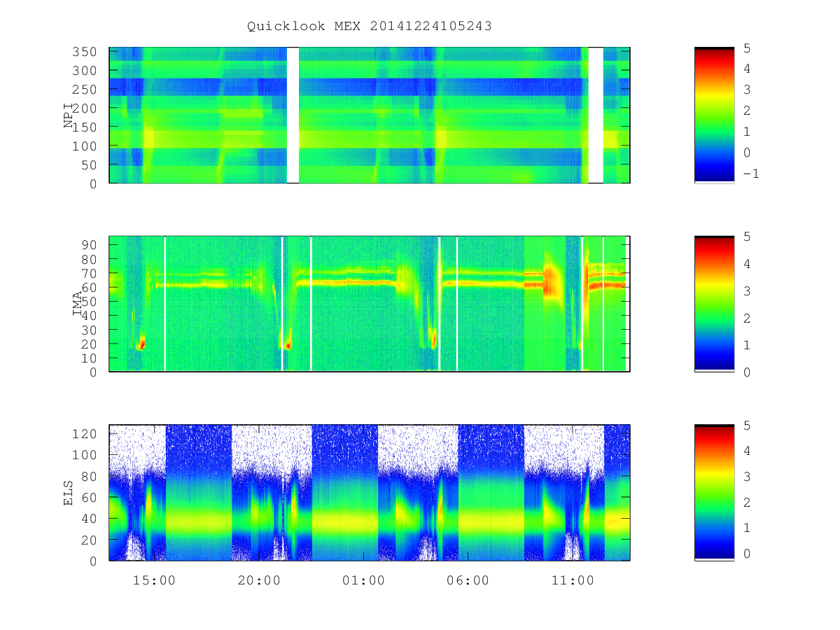Click the white data gap after 11:00 in NPI panel
The height and width of the screenshot is (630, 840).
(x=596, y=115)
